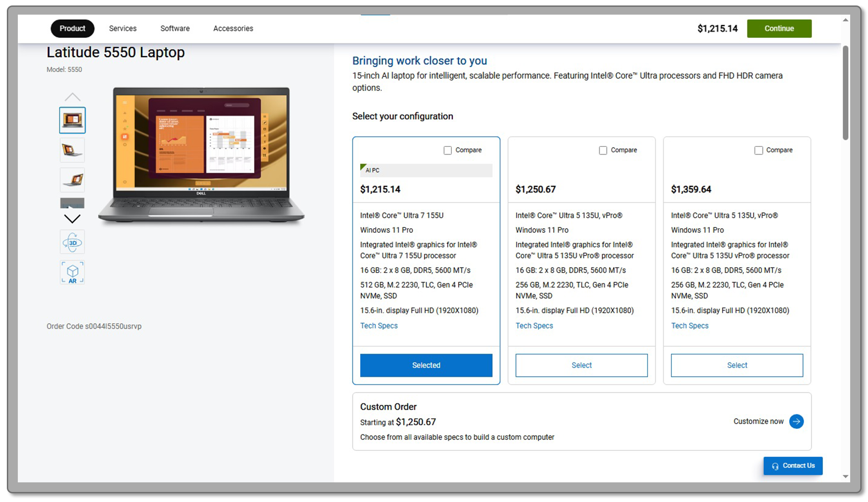Viewport: 868px width, 502px height.
Task: Click the Bringing work closer to you heading
Action: [419, 61]
